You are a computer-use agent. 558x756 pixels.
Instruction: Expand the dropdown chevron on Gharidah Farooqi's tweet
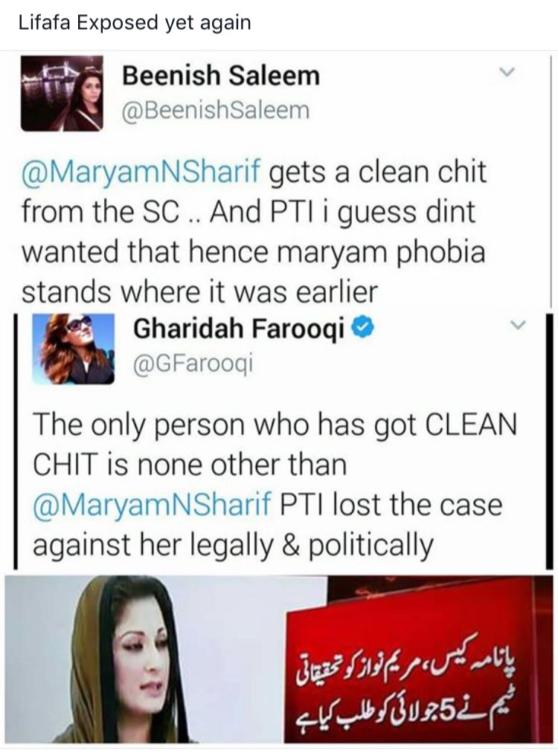[518, 326]
